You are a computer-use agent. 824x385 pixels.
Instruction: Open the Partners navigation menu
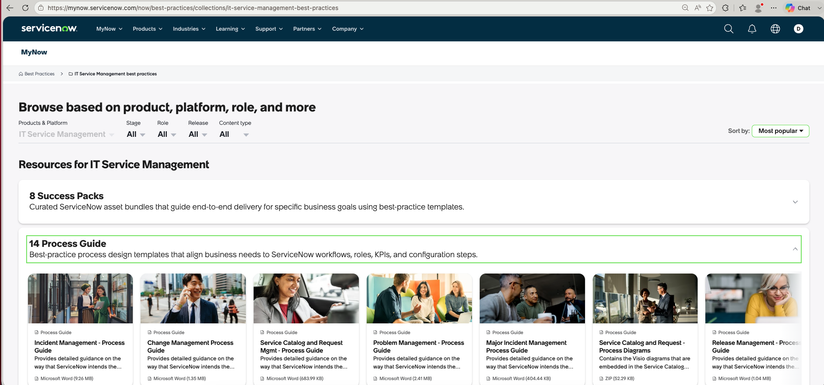click(307, 29)
